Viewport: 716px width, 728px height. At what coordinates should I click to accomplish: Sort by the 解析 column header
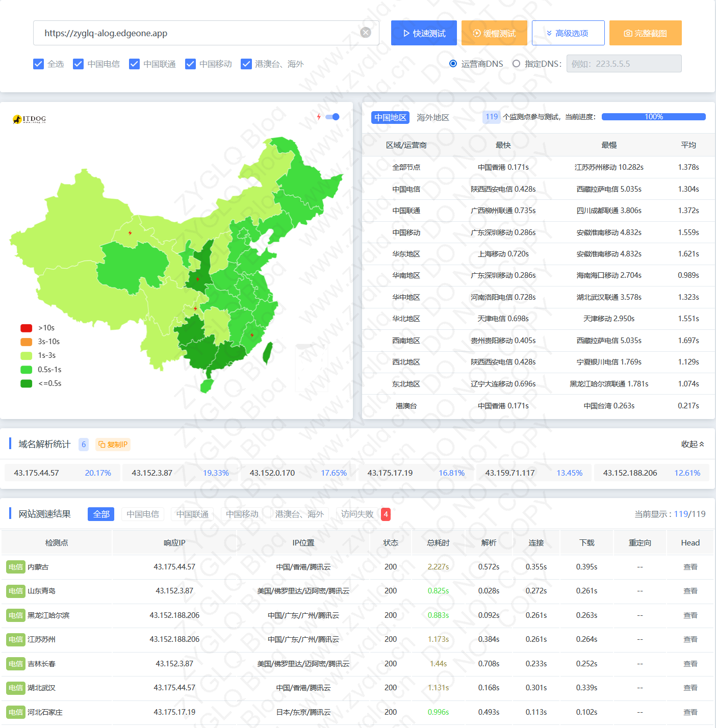click(489, 542)
